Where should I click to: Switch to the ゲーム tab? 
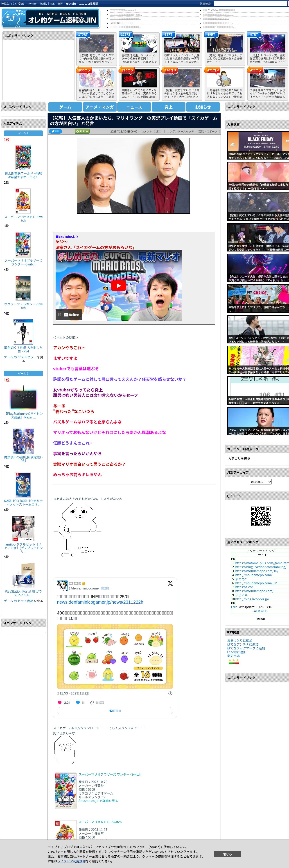[x=65, y=107]
